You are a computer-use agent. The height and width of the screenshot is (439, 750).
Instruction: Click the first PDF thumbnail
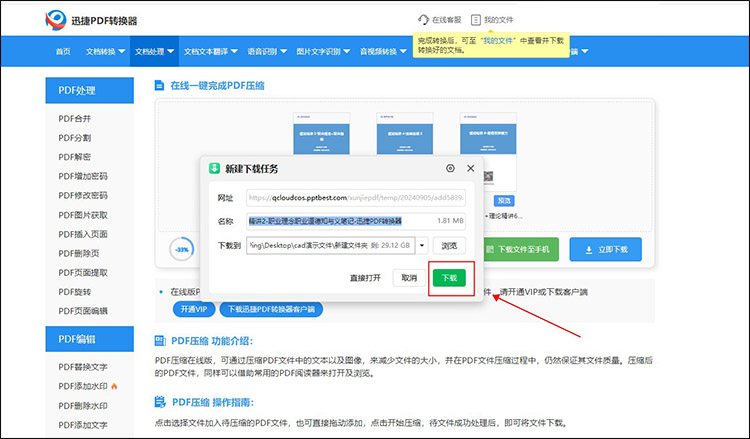tap(321, 134)
